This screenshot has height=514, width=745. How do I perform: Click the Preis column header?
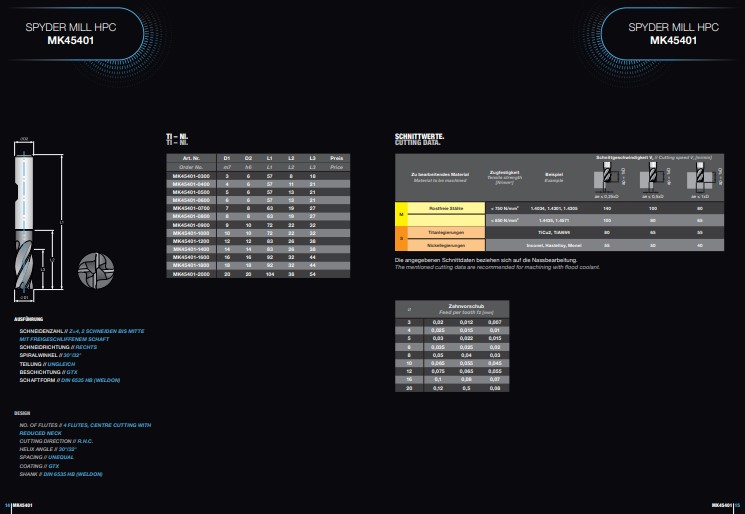coord(336,158)
